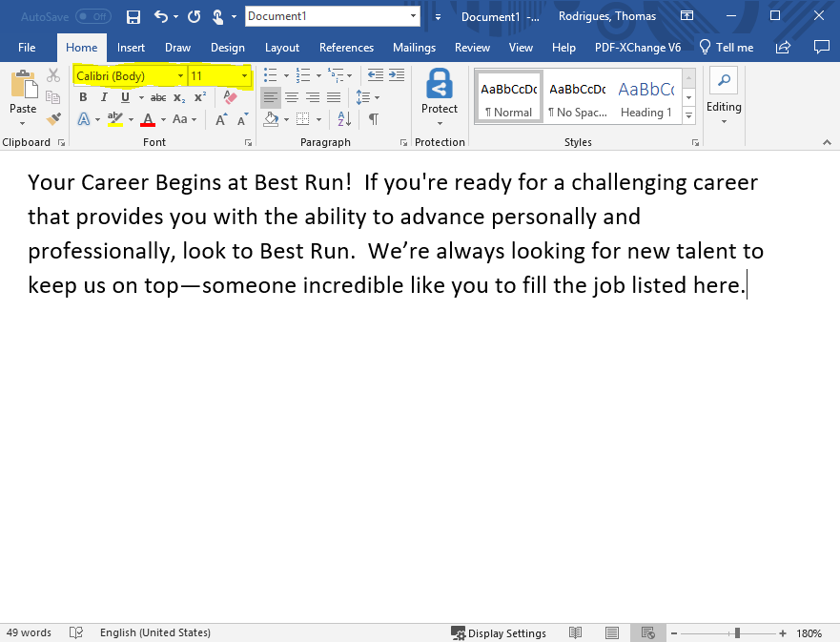The height and width of the screenshot is (642, 840).
Task: Click the Copy icon in Clipboard
Action: point(52,97)
